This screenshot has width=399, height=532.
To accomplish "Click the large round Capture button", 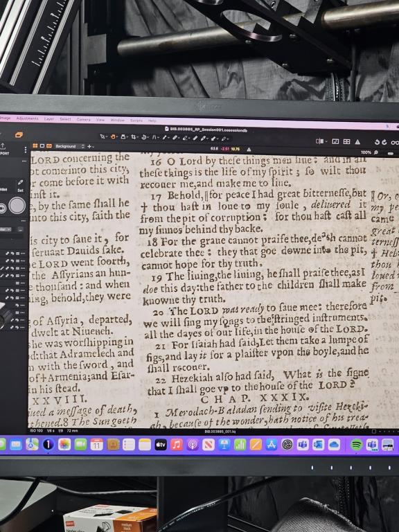I will tap(17, 206).
